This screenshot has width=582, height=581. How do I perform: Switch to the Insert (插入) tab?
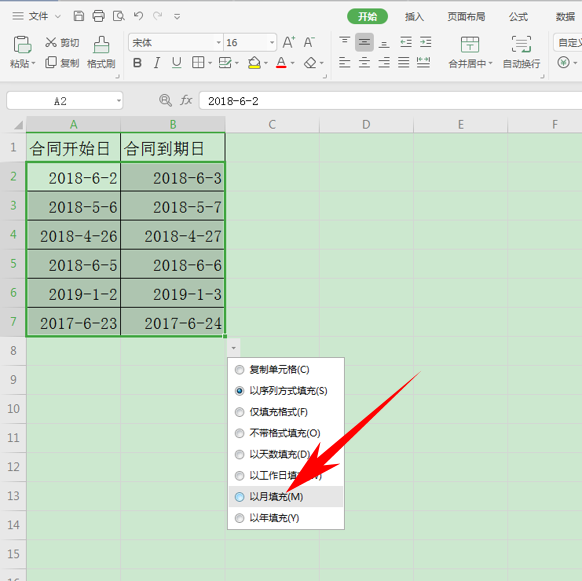tap(414, 16)
